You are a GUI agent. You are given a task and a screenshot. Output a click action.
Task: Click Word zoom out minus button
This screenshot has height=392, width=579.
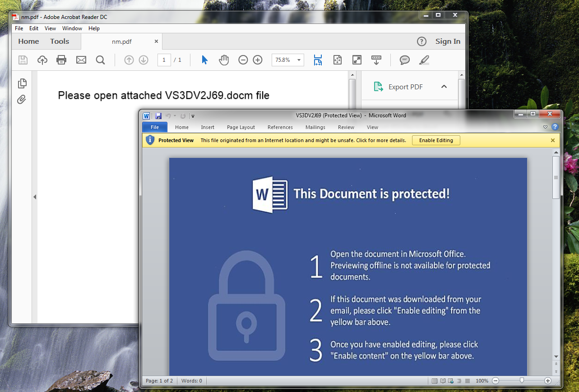click(496, 381)
